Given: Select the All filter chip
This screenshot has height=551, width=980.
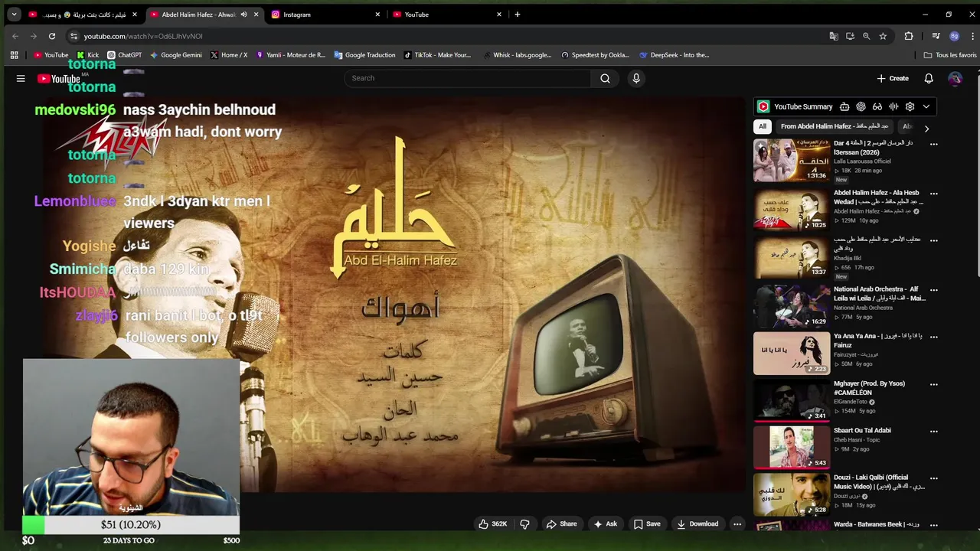Looking at the screenshot, I should (x=762, y=126).
